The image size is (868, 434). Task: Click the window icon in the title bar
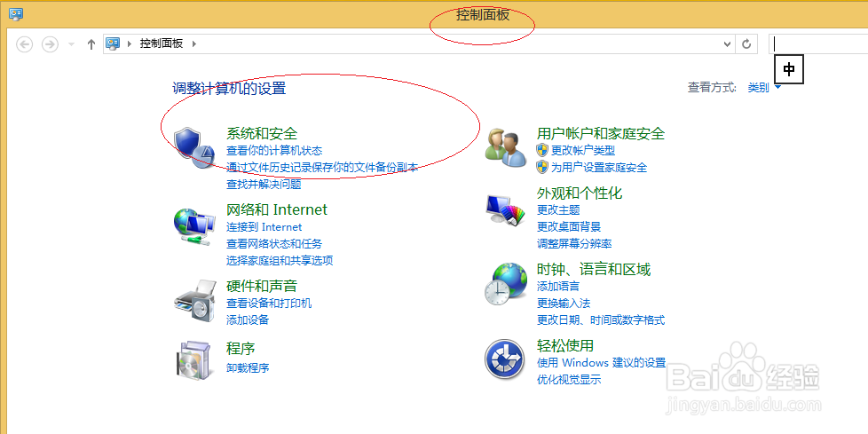[x=15, y=14]
